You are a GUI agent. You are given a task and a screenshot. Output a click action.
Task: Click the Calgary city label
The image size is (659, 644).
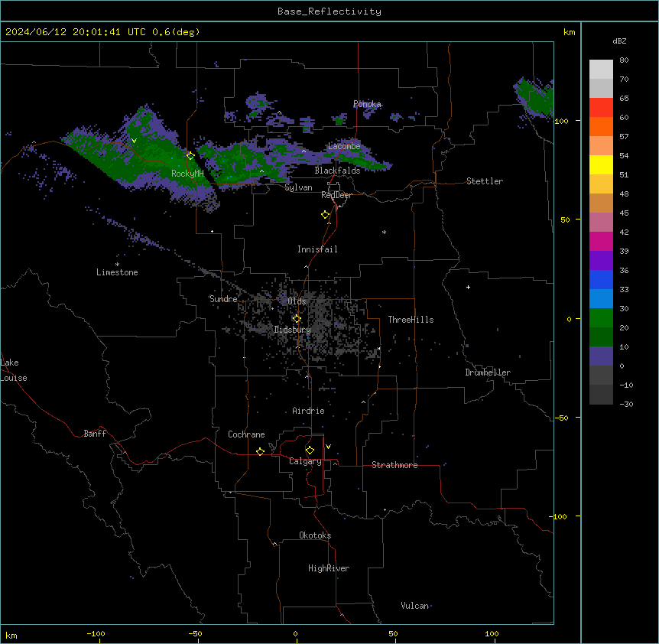click(306, 461)
